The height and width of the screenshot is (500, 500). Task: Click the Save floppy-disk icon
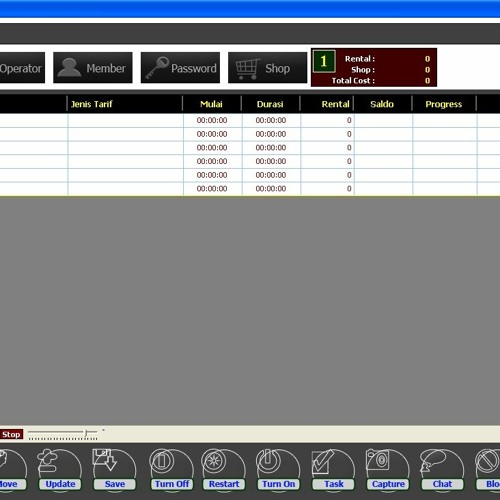104,460
